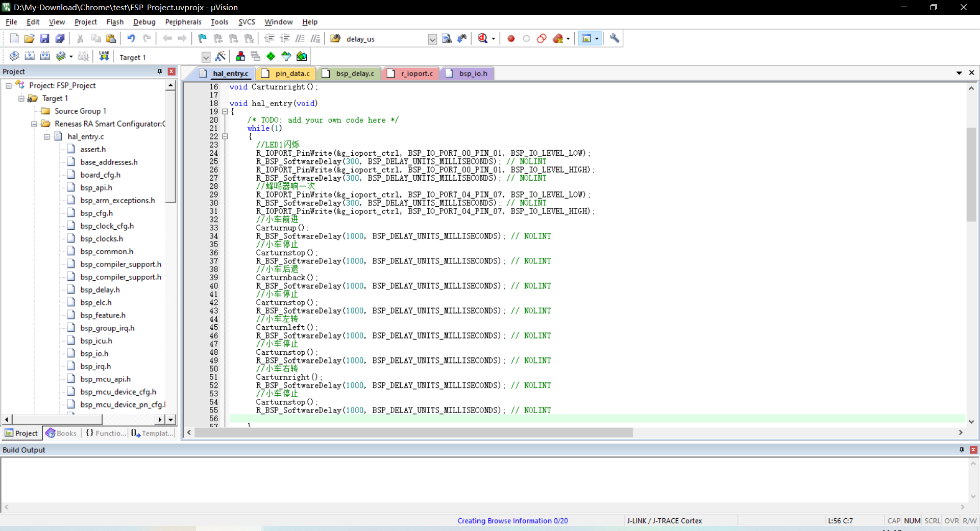This screenshot has height=531, width=980.
Task: Download code to flash via the LOAD icon
Action: tap(104, 56)
